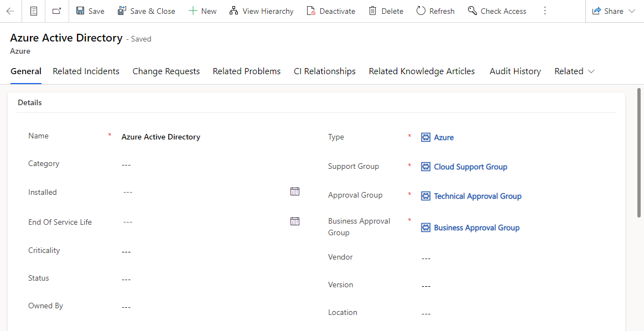Viewport: 644px width, 331px height.
Task: Expand the Related tab dropdown
Action: [574, 71]
